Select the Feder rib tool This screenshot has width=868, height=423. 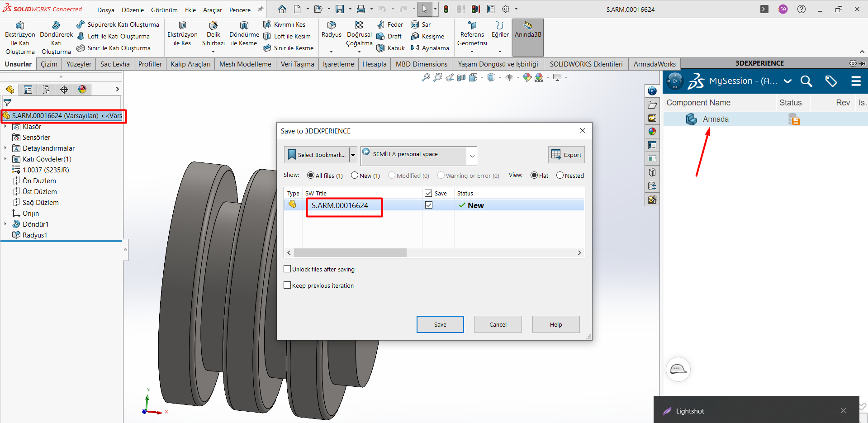(x=390, y=24)
